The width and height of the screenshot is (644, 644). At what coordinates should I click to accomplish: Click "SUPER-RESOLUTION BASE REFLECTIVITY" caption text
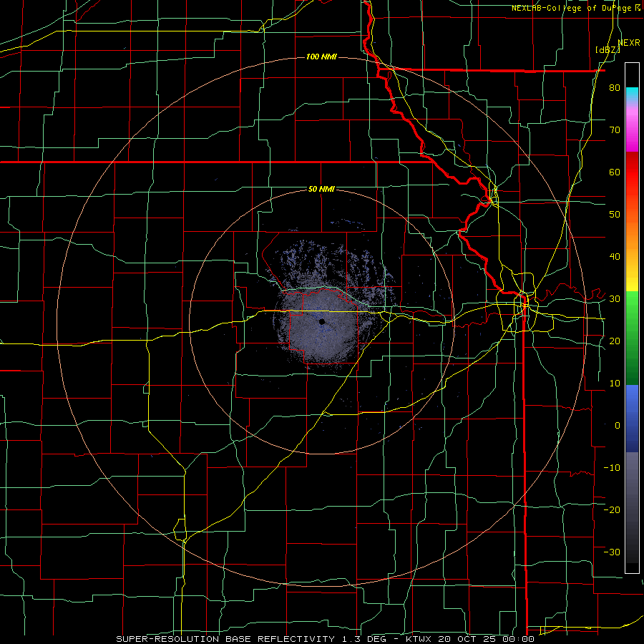(225, 639)
